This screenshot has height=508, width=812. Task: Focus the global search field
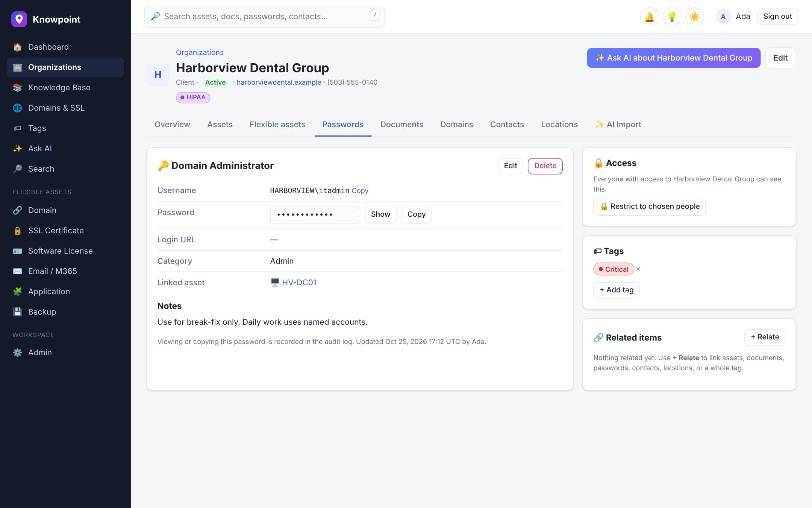(265, 17)
